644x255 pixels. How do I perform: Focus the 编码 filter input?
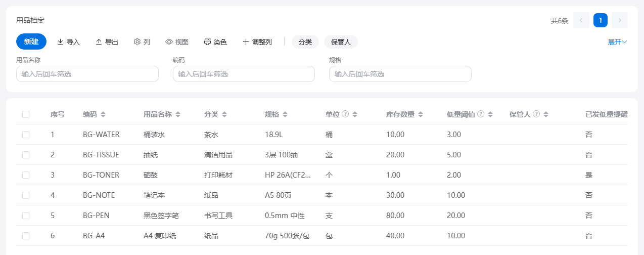click(x=244, y=74)
